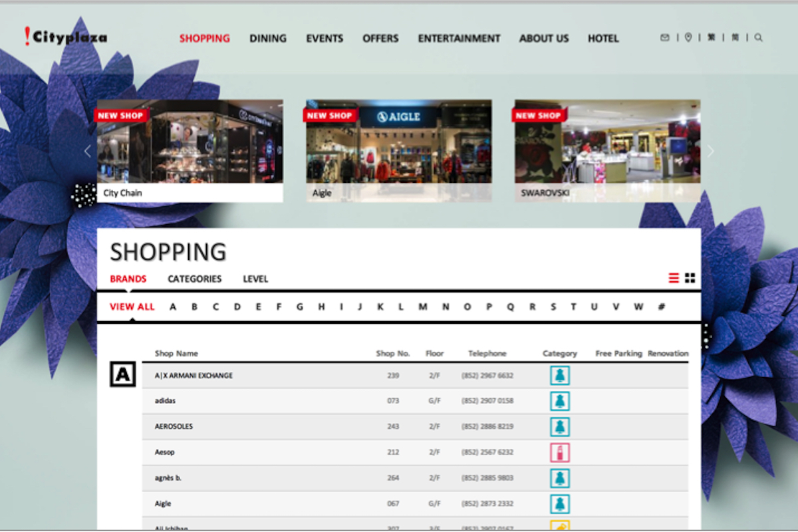Click the Free Parking column header
The height and width of the screenshot is (532, 798).
tap(619, 354)
